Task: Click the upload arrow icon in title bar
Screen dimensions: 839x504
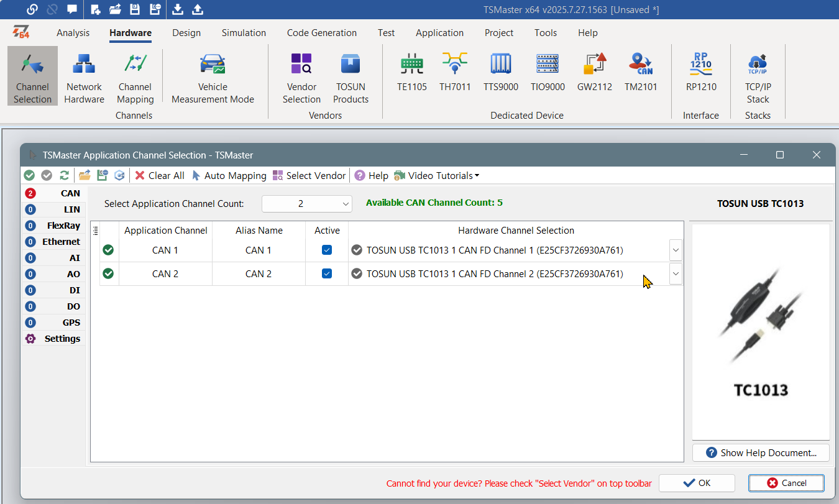Action: [198, 9]
